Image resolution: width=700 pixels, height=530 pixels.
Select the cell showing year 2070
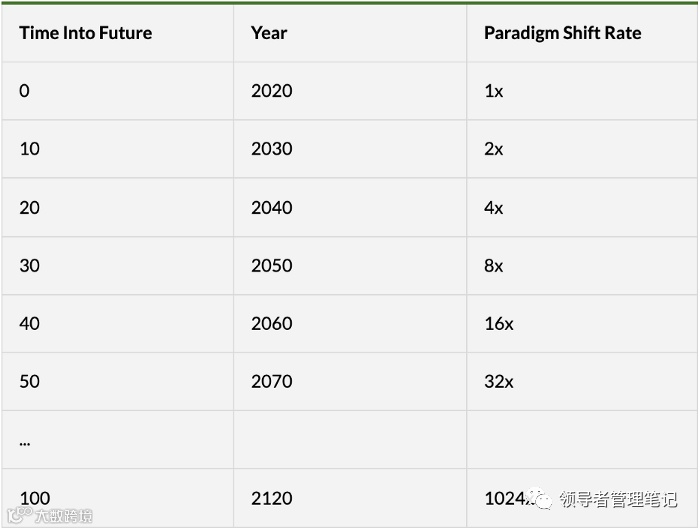click(350, 382)
